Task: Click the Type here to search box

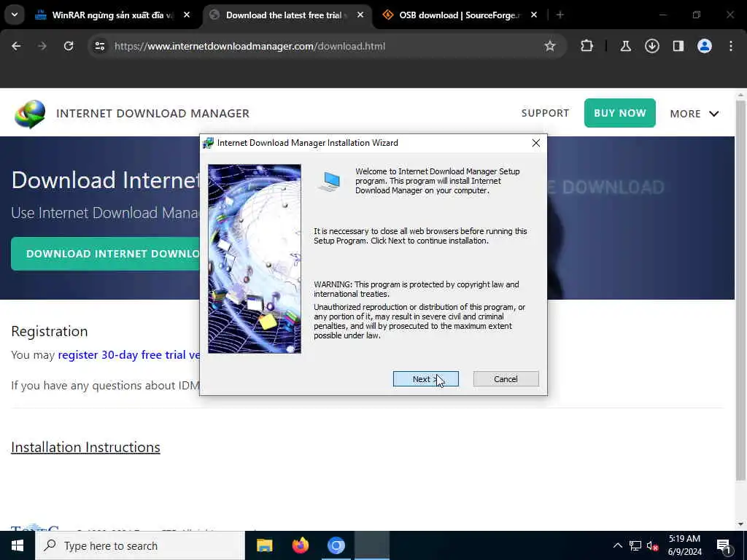Action: [x=140, y=545]
